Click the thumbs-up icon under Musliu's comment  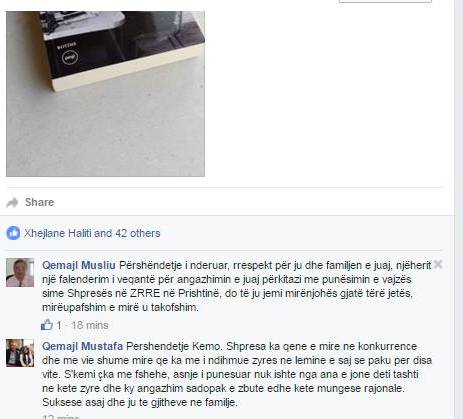47,325
